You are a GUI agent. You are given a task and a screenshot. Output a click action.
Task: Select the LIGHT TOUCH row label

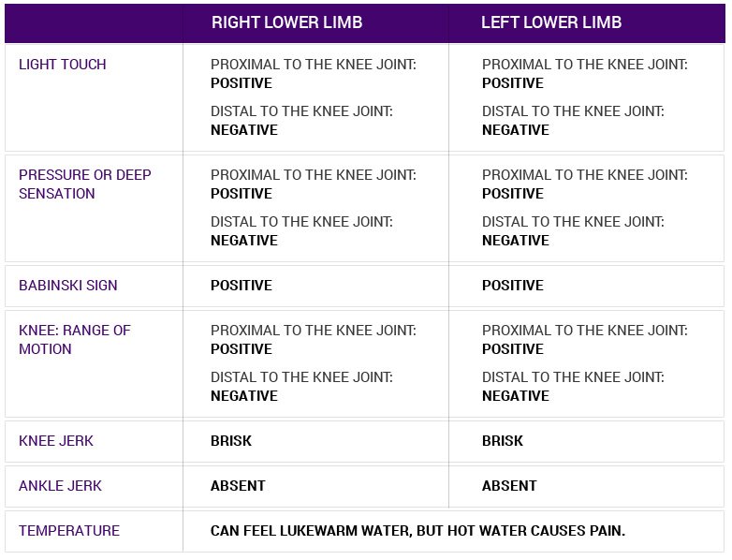pos(63,65)
